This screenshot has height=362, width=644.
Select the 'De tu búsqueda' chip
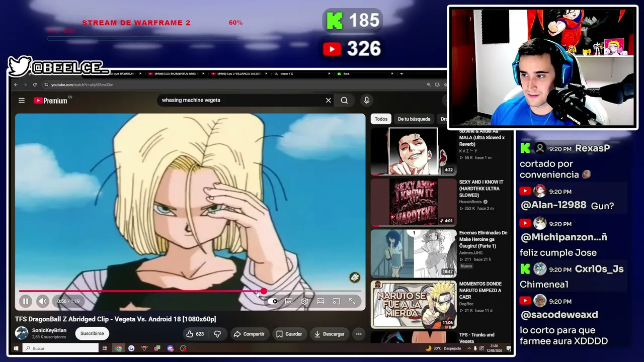coord(414,119)
